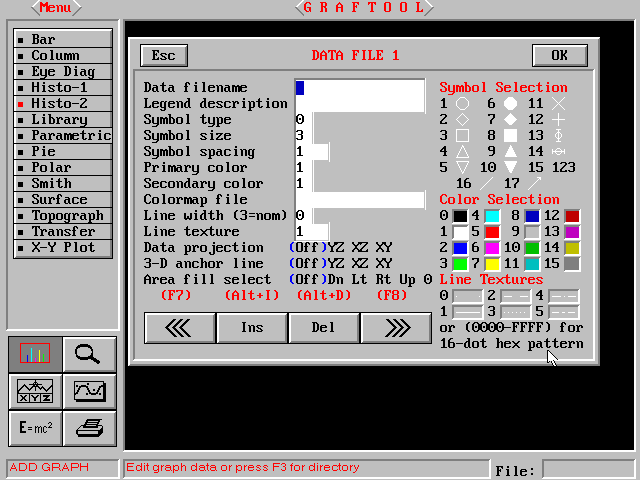
Task: Click the Colormap file input field
Action: tap(360, 200)
